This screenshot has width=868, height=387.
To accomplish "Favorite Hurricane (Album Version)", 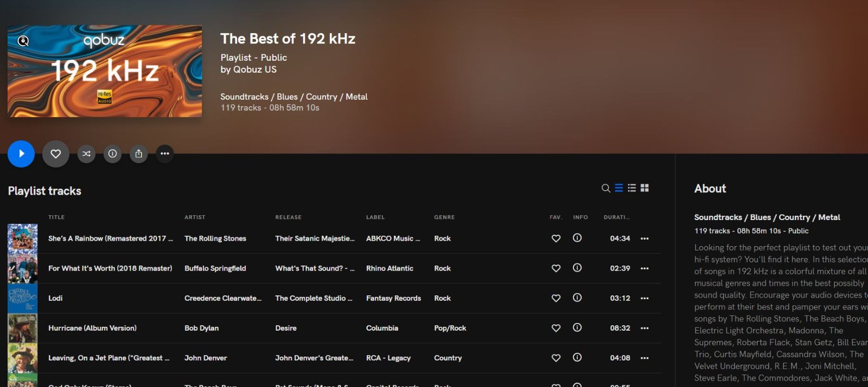I will (556, 328).
